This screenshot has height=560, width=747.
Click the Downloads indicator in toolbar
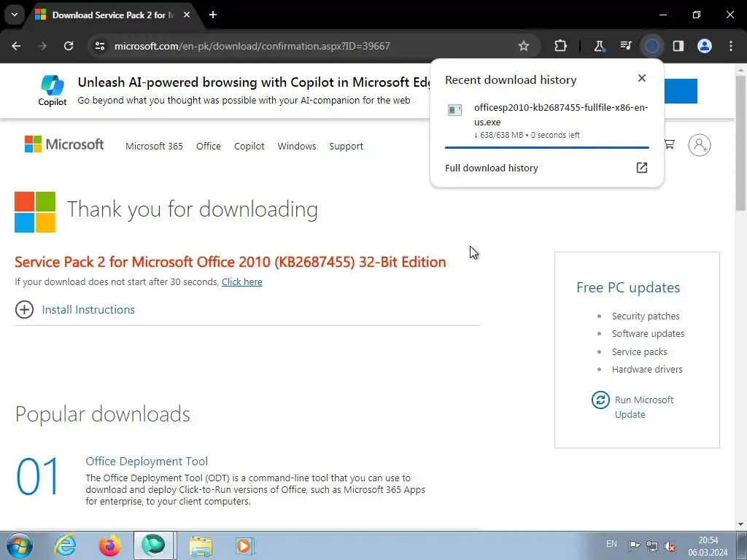click(x=651, y=46)
